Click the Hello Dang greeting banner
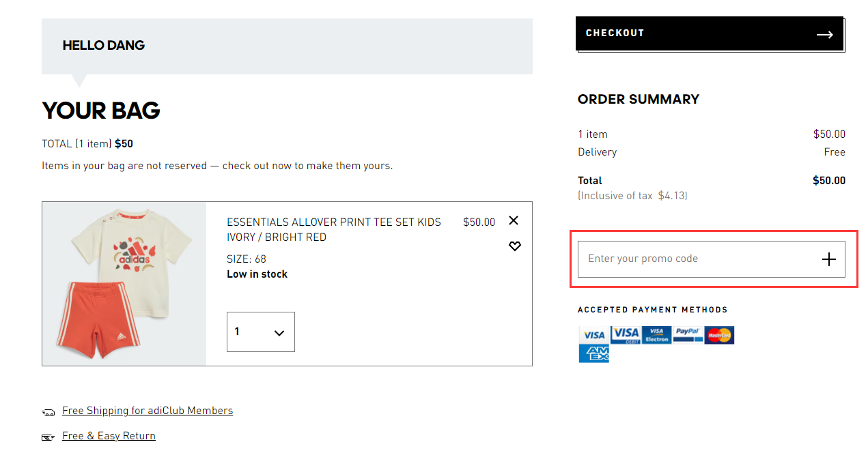Viewport: 868px width, 468px height. 287,46
